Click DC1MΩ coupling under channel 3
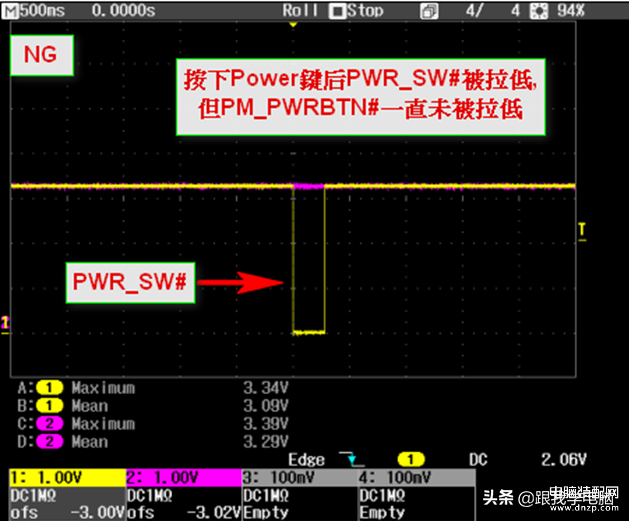629x521 pixels. click(x=266, y=496)
